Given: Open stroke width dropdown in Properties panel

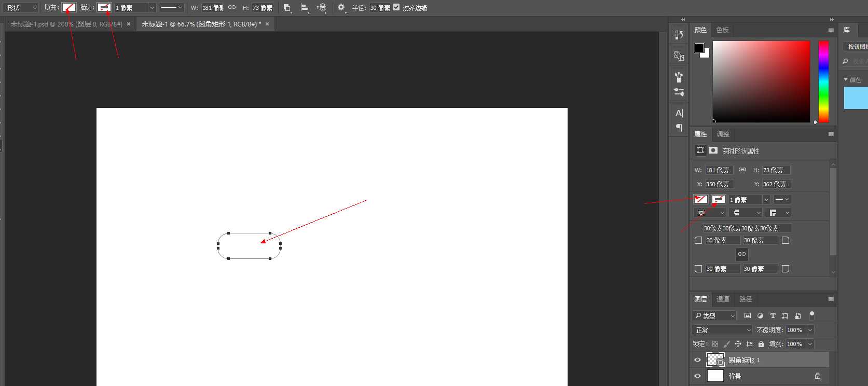Looking at the screenshot, I should point(766,200).
